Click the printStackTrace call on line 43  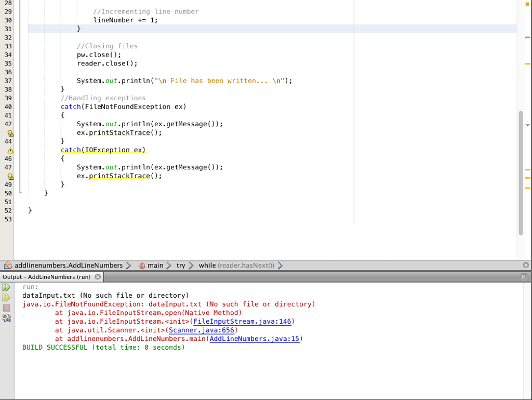119,132
